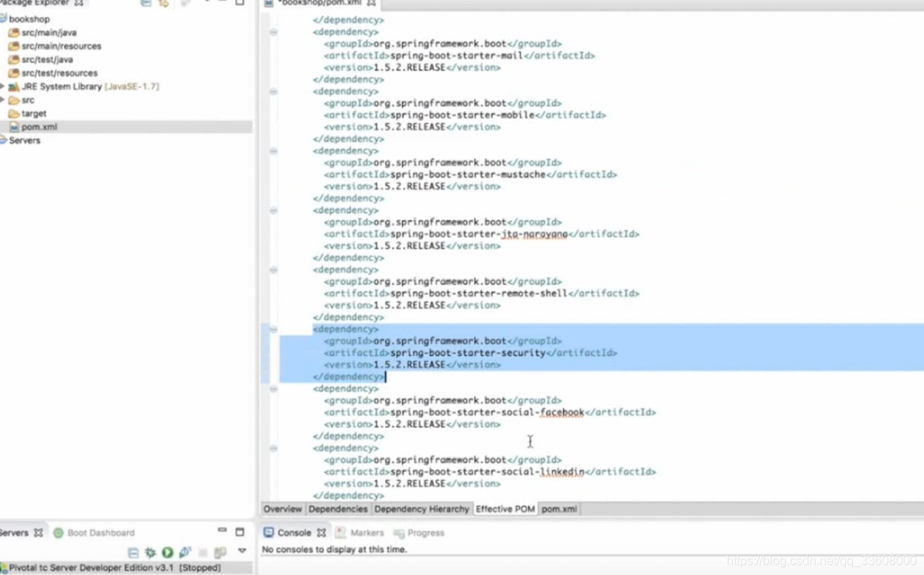Click the spring-boot-starter-security artifactId text
Screen dimensions: 924x575
coord(468,353)
